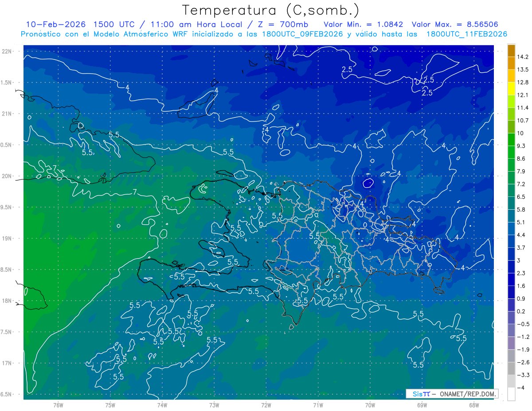Select the "Z = 700mb" level label
The image size is (532, 411).
[x=282, y=24]
